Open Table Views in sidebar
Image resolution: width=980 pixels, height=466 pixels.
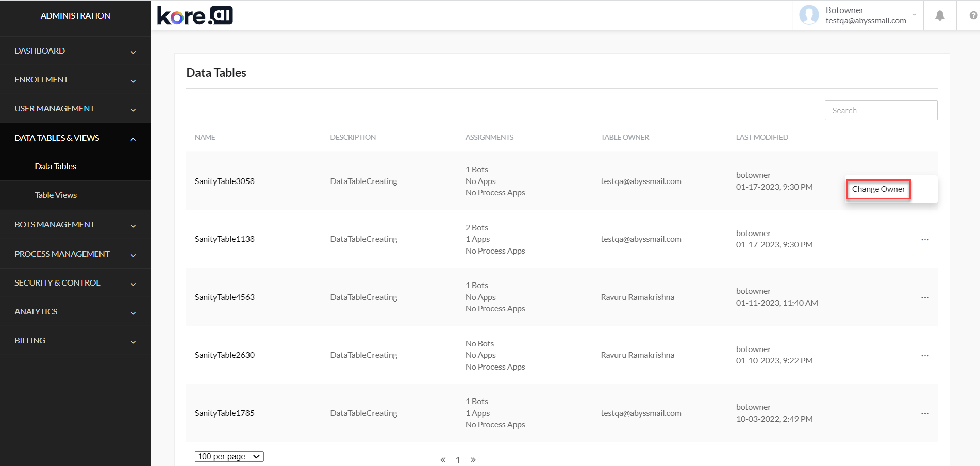[56, 195]
